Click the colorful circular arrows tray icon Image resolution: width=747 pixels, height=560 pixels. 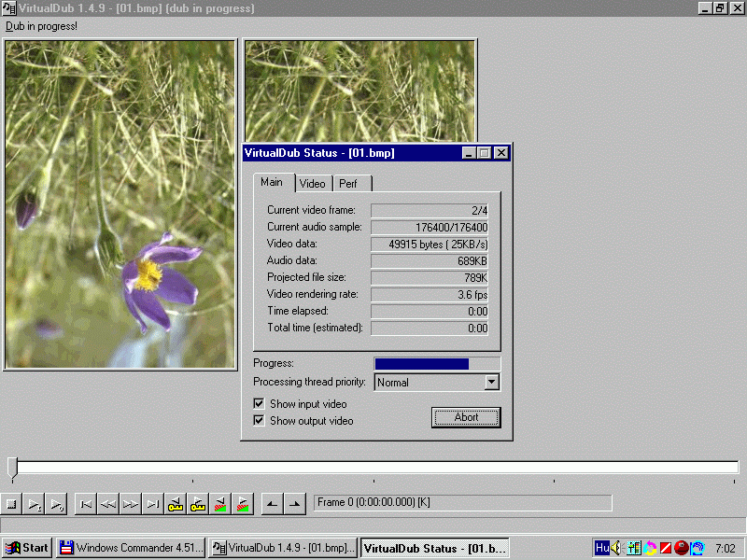(650, 548)
